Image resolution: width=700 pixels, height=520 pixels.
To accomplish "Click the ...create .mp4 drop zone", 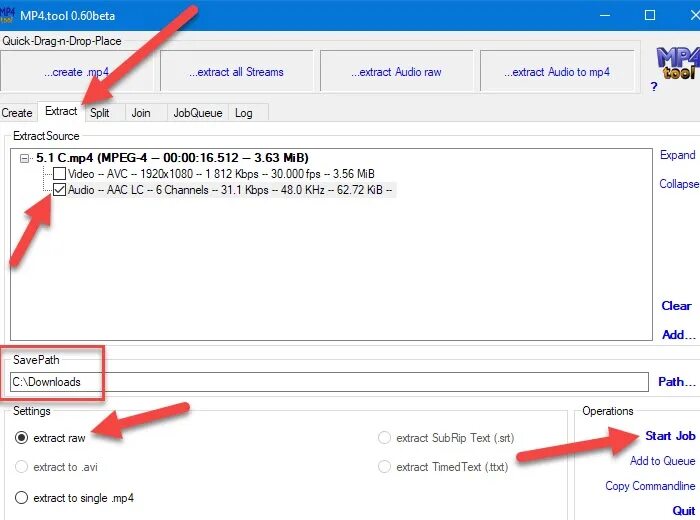I will tap(76, 71).
